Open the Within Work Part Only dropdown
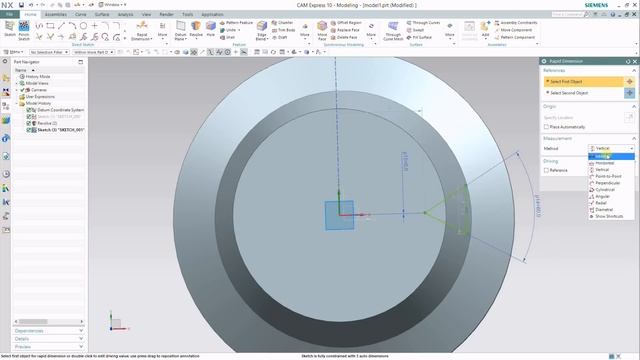Image resolution: width=640 pixels, height=360 pixels. (x=93, y=52)
